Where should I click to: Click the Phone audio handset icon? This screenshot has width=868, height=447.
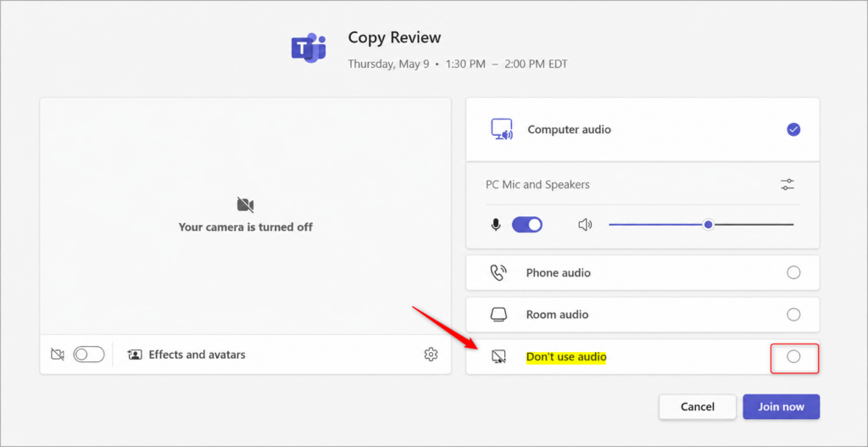(x=498, y=272)
